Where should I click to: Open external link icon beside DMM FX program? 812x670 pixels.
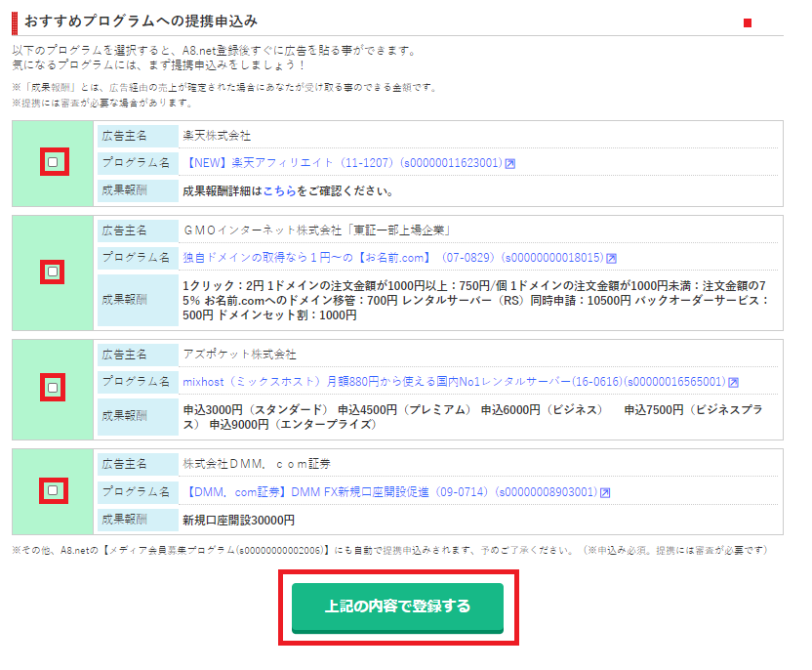point(605,493)
